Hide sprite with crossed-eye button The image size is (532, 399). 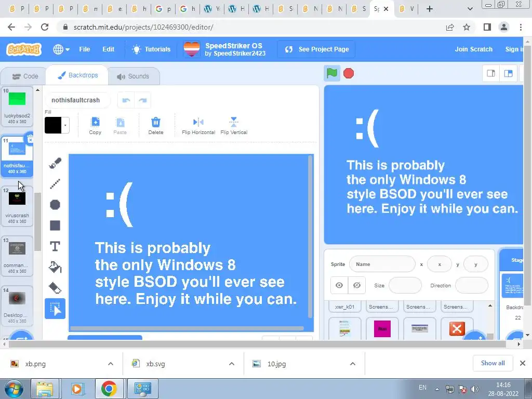tap(356, 285)
